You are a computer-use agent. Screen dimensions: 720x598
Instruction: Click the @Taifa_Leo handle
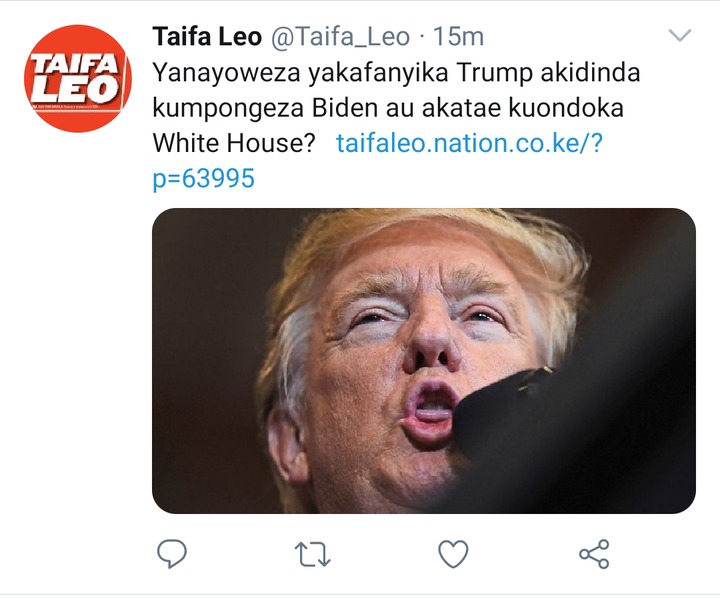click(x=340, y=37)
